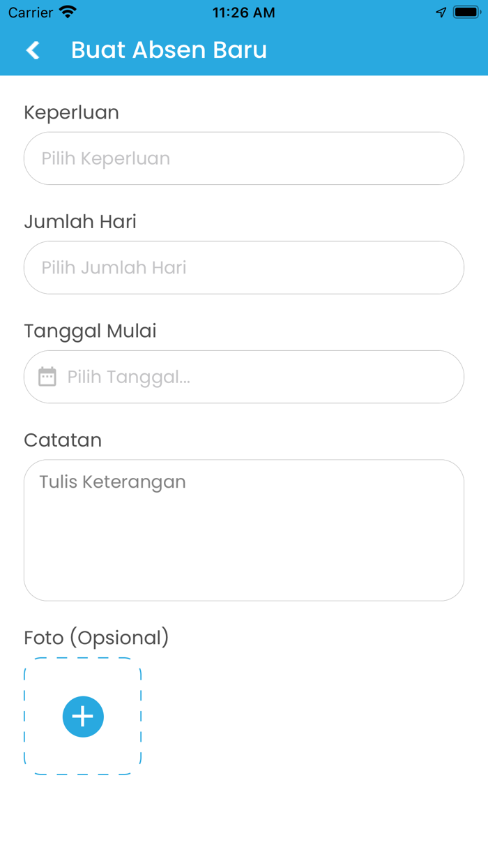The height and width of the screenshot is (868, 488).
Task: Open the Pilih Tanggal date picker
Action: pyautogui.click(x=258, y=377)
